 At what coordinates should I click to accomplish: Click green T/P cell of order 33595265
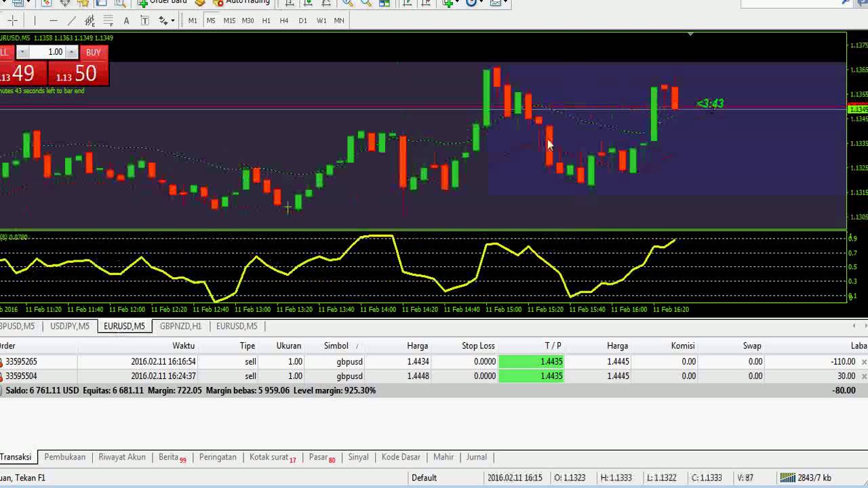coord(532,362)
